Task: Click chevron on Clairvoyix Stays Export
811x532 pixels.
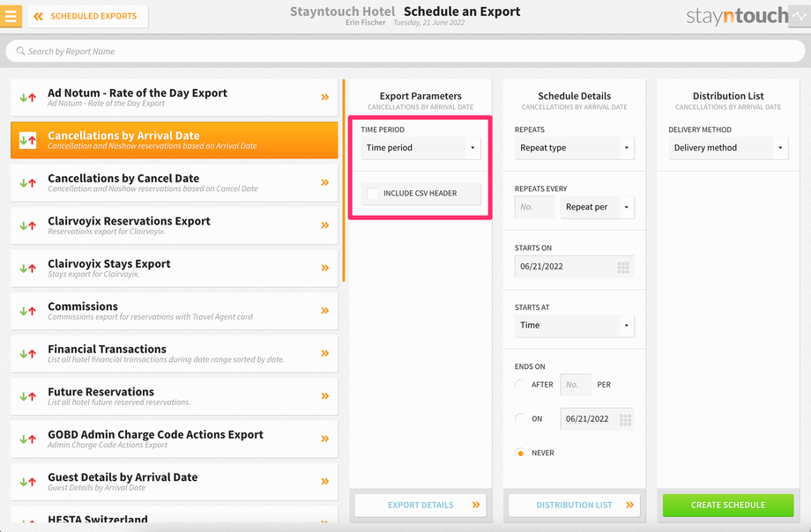Action: pos(324,268)
